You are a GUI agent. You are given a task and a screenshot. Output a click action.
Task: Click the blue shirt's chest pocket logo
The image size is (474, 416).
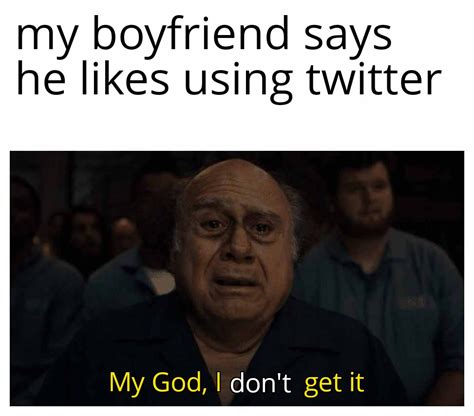point(412,302)
